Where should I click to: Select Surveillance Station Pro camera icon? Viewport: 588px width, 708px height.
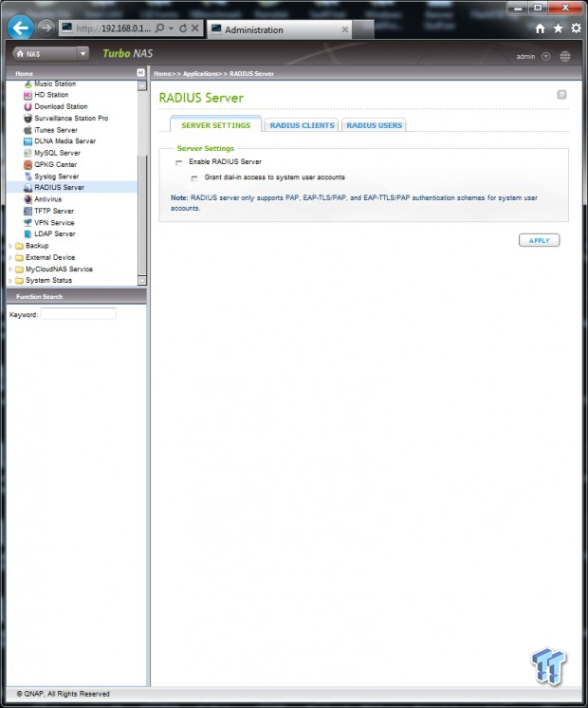28,119
